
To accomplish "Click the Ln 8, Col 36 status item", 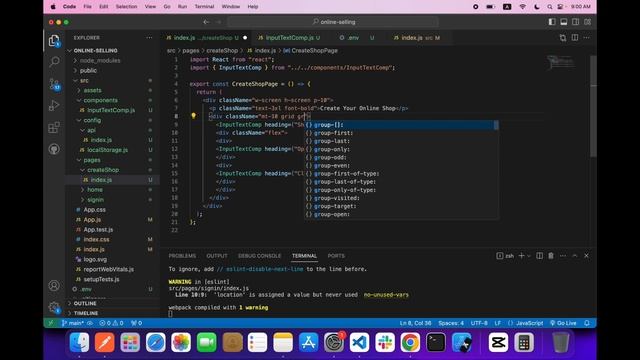I will pos(415,323).
